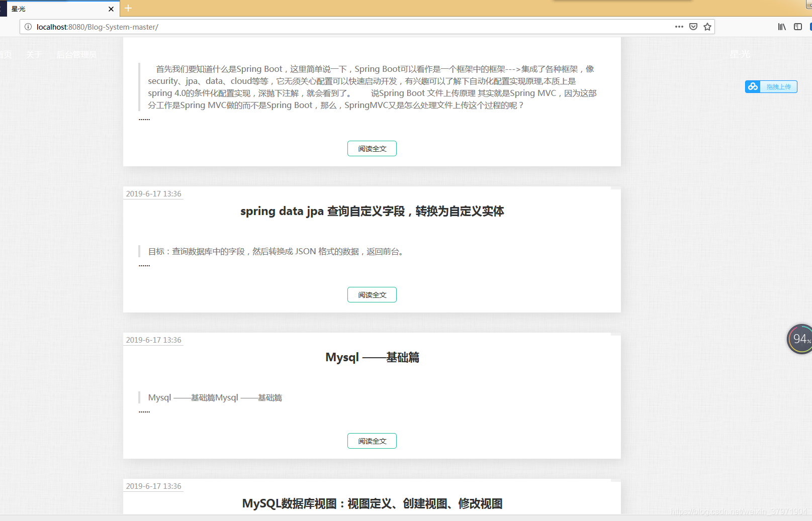The width and height of the screenshot is (812, 521).
Task: Open article 'MySQL数据库视图:视图定义、创建视图、修改视图'
Action: 372,503
